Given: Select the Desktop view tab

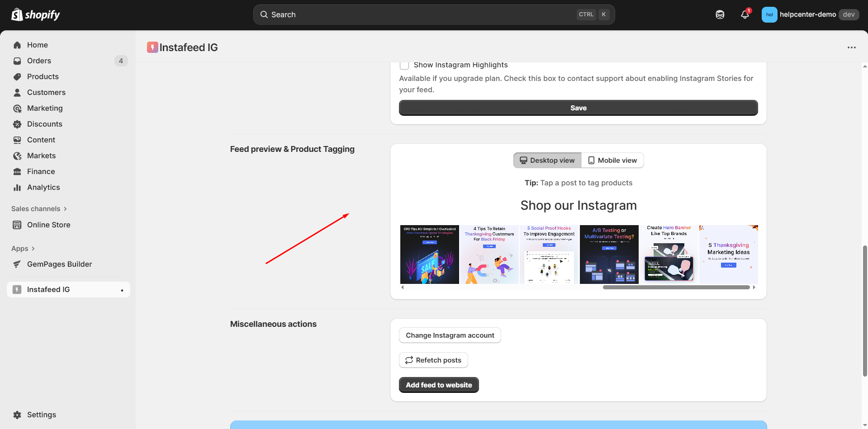Looking at the screenshot, I should click(x=547, y=160).
